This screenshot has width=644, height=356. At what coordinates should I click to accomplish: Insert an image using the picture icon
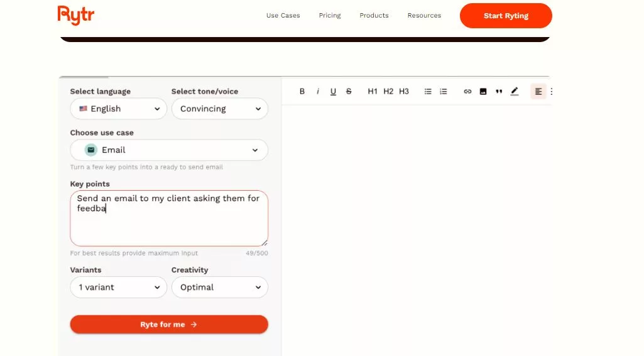click(x=483, y=91)
